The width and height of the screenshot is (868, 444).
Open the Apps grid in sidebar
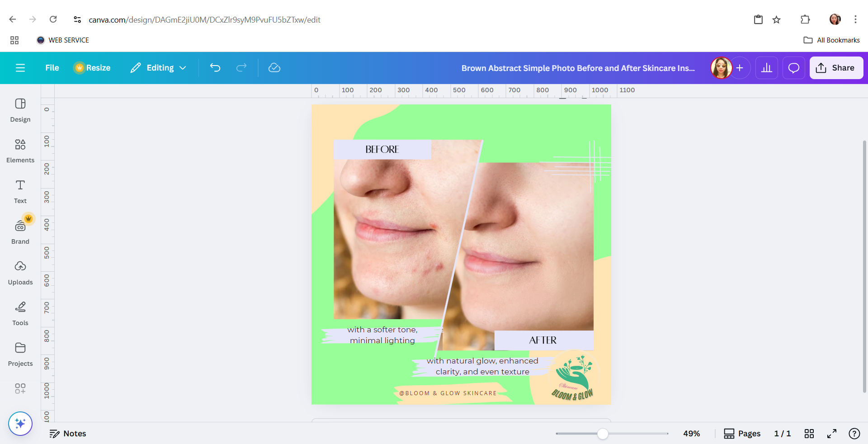pyautogui.click(x=20, y=388)
